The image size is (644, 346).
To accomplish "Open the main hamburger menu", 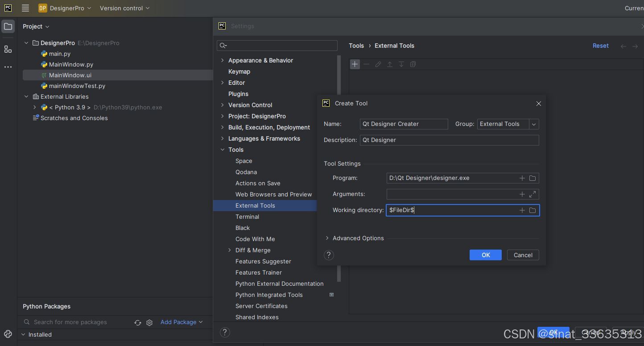I will (25, 8).
